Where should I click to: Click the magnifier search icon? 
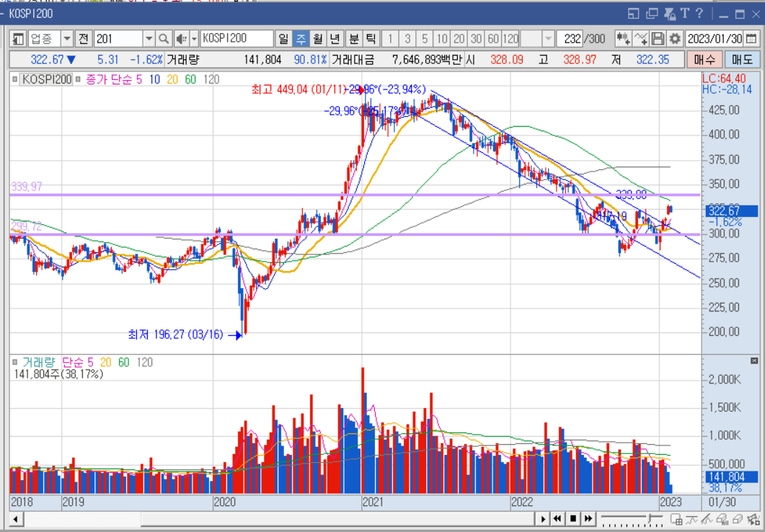pos(164,38)
